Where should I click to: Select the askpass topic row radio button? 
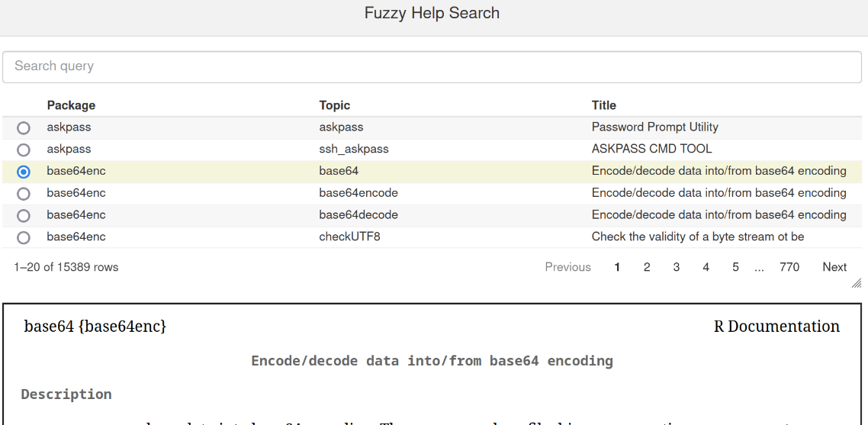tap(24, 128)
